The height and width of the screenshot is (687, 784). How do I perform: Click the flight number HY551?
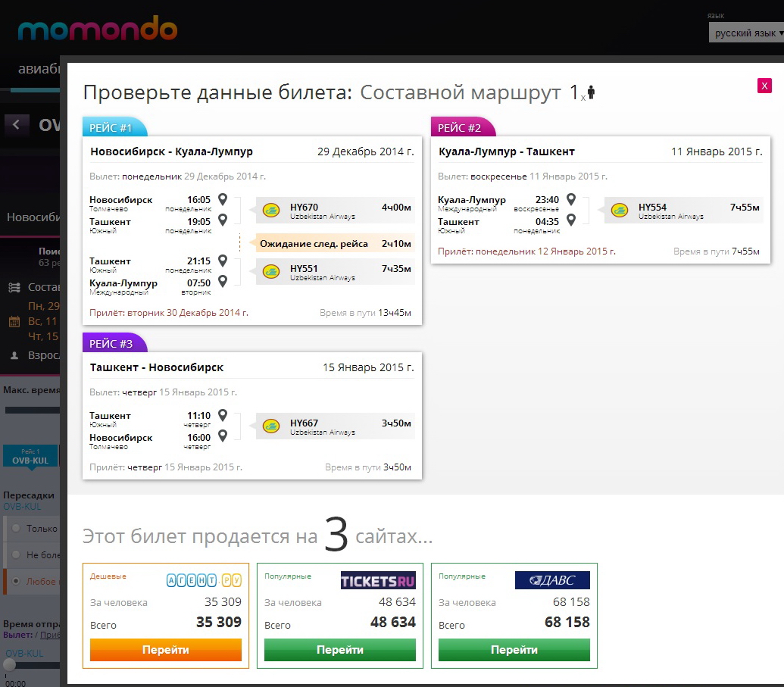tap(304, 268)
